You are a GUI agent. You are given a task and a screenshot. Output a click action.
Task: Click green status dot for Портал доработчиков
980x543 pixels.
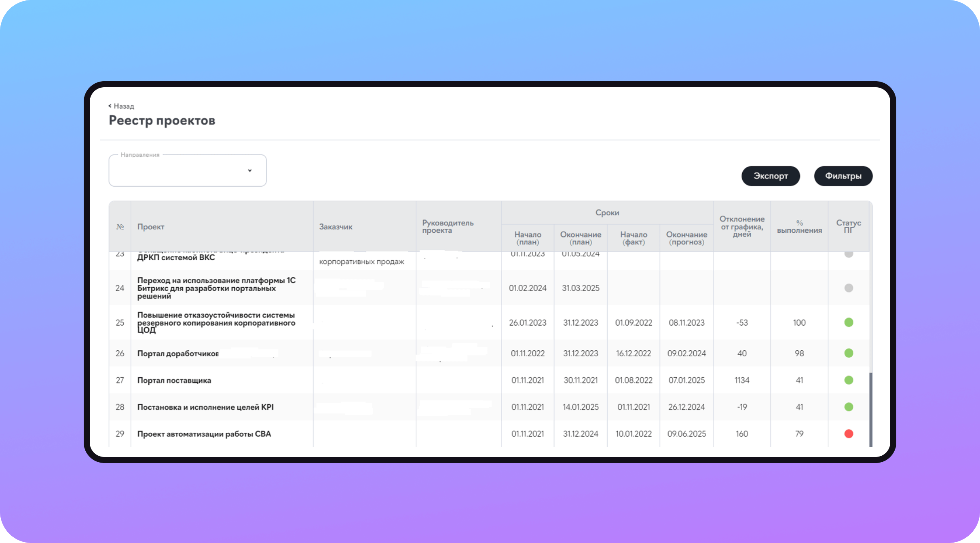[849, 353]
